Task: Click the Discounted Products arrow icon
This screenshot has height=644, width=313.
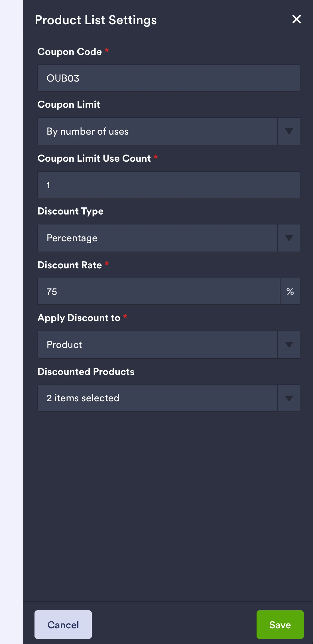Action: pos(289,398)
